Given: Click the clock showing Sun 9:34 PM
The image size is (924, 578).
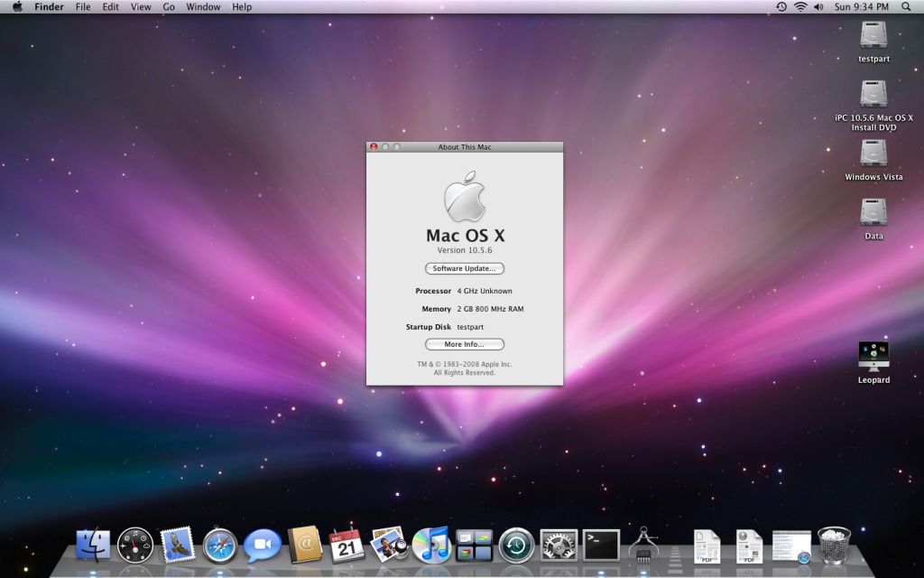Looking at the screenshot, I should [862, 6].
